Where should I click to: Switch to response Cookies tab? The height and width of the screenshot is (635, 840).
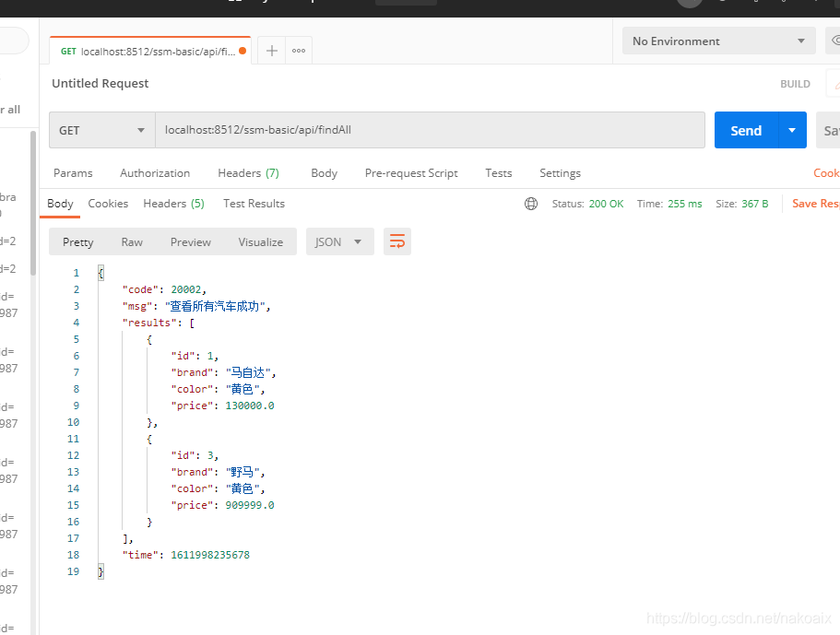pyautogui.click(x=108, y=204)
